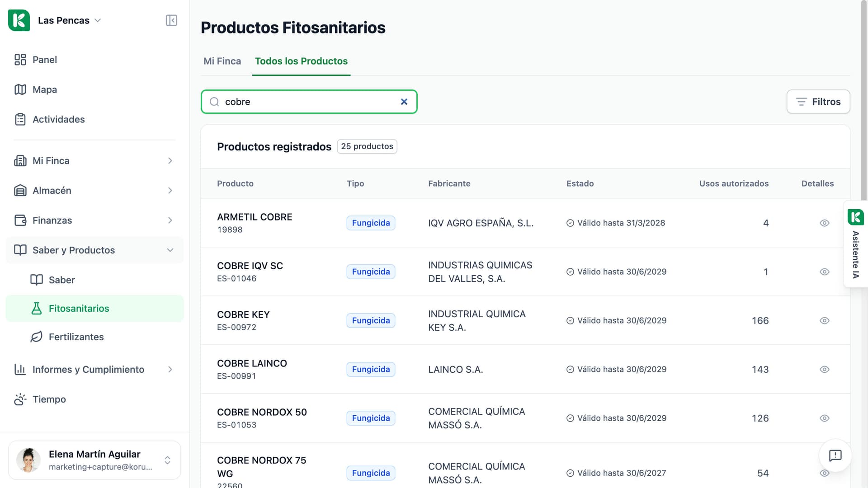Collapse the Saber y Productos section
Viewport: 868px width, 488px height.
[94, 250]
